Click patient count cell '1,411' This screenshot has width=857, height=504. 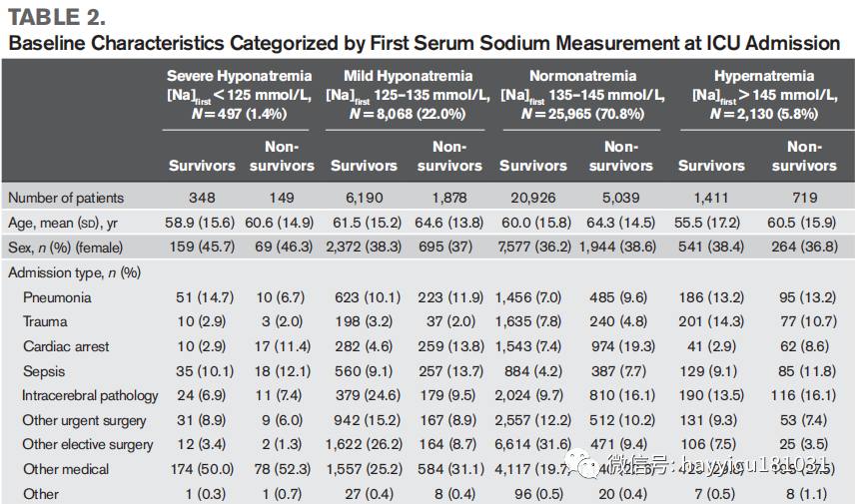pos(710,198)
